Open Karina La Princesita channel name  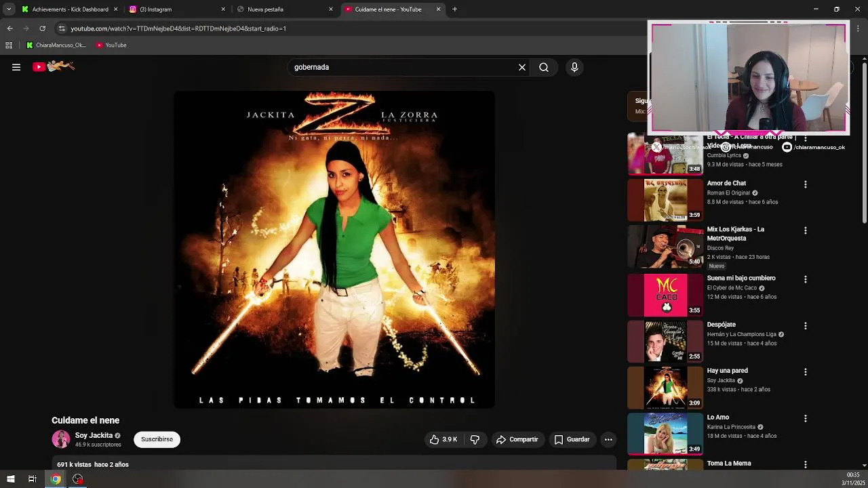731,427
